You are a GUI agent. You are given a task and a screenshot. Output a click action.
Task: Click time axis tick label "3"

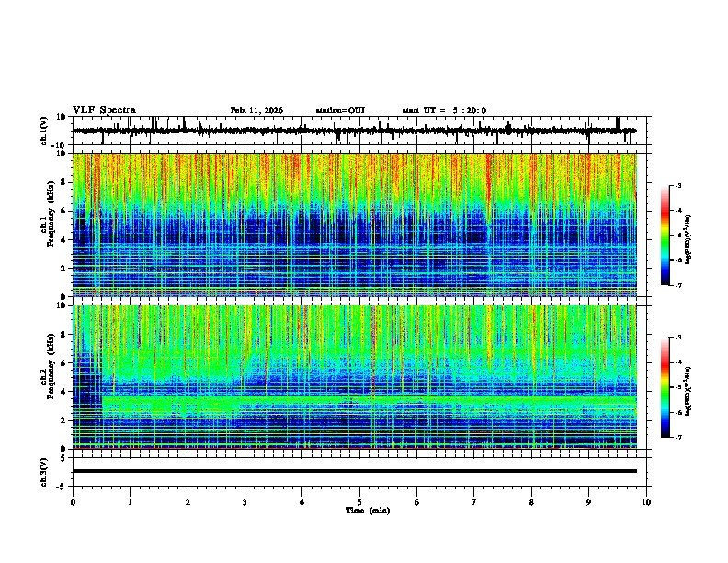(245, 502)
